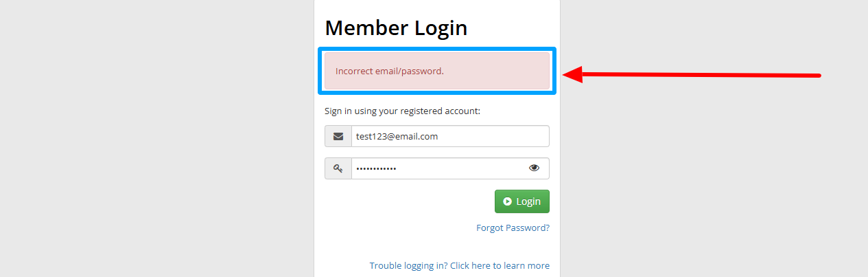Click the password dots in the password field
Screen dimensions: 868x277
point(376,168)
